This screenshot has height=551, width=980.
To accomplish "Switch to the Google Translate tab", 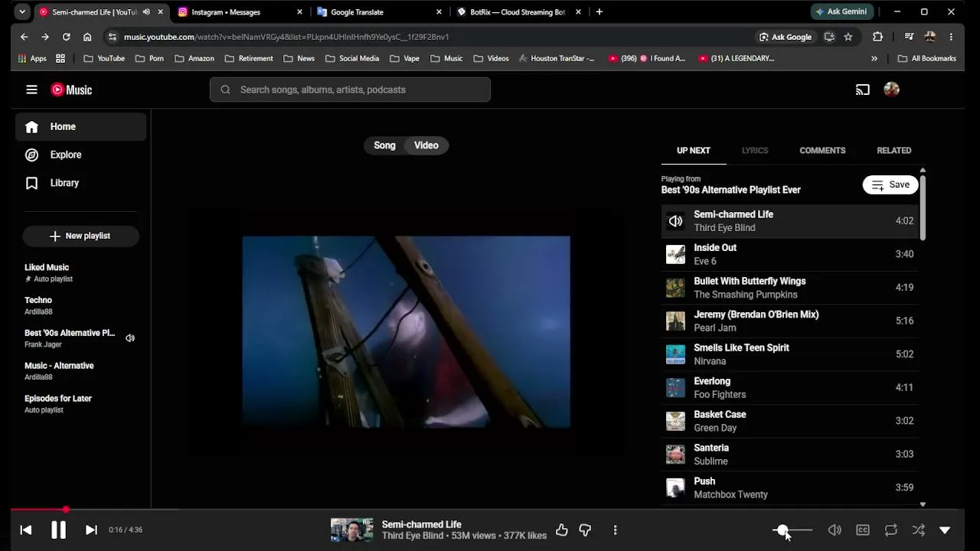I will tap(378, 12).
